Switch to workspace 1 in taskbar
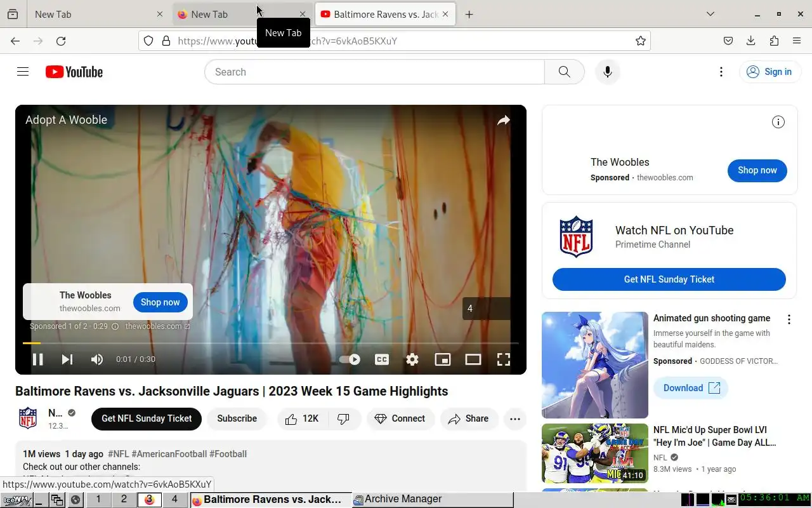The image size is (812, 508). click(98, 499)
